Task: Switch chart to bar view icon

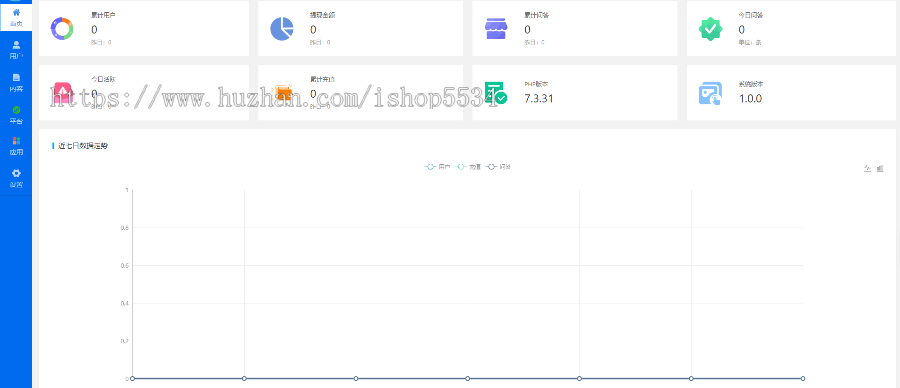Action: 880,168
